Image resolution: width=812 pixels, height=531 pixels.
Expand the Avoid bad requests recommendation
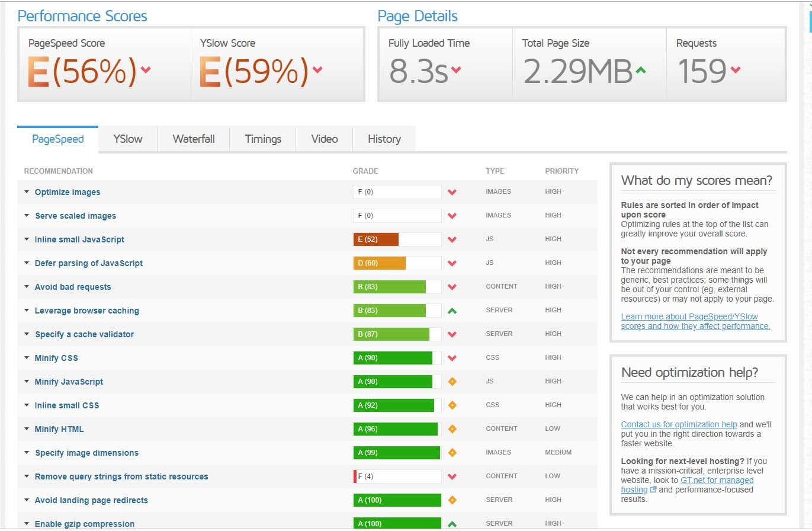click(72, 287)
